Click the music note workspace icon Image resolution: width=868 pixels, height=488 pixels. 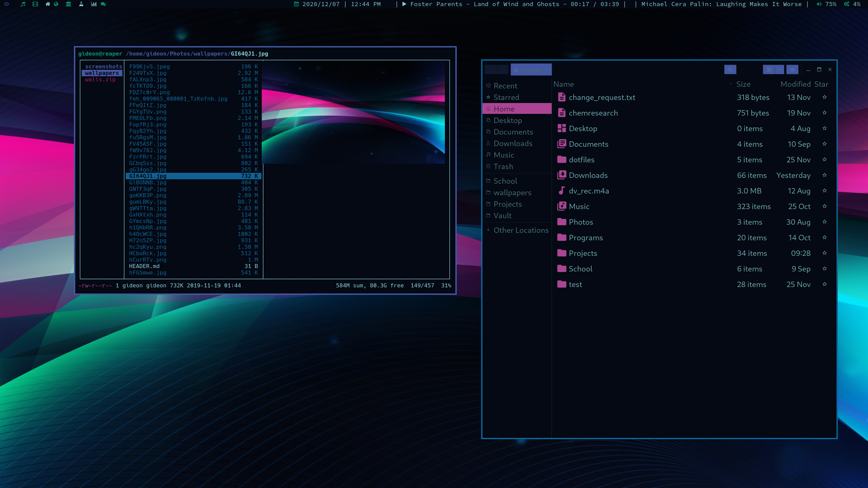23,4
